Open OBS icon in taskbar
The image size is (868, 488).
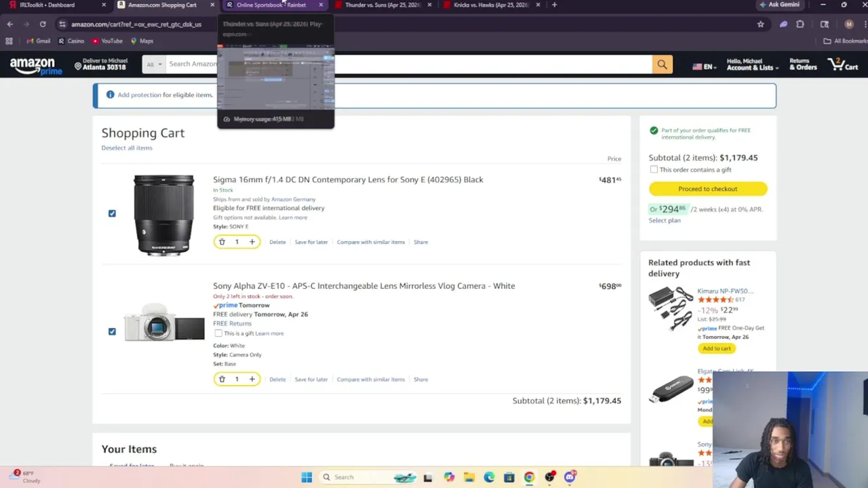[549, 477]
